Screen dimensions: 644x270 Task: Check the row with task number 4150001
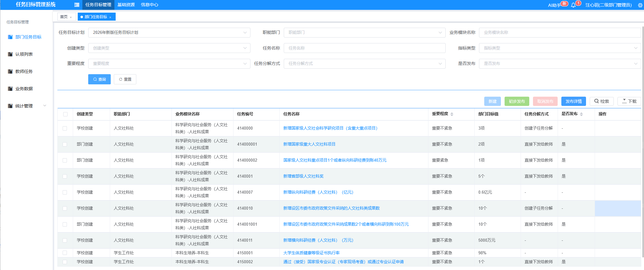tap(65, 253)
